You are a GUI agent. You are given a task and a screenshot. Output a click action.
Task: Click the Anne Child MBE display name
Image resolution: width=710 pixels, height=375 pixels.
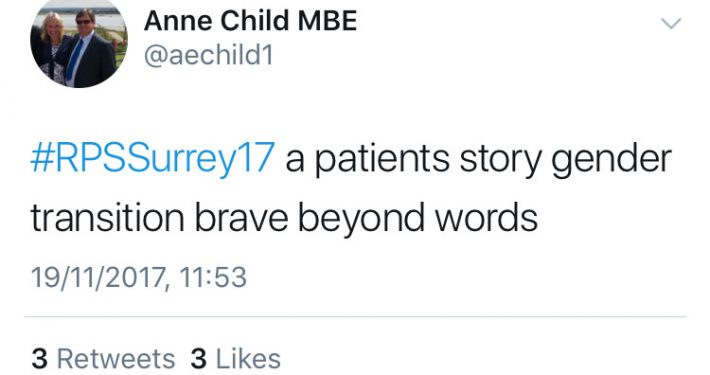coord(250,21)
